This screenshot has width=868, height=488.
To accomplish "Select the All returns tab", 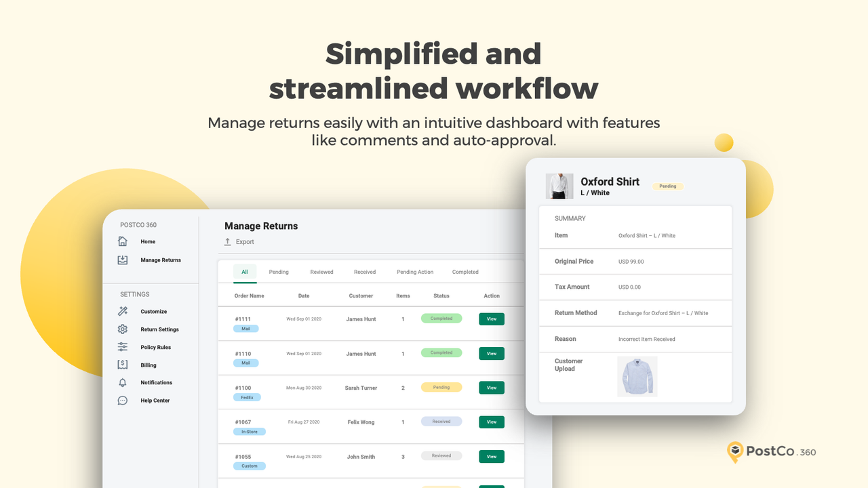I will [x=245, y=272].
